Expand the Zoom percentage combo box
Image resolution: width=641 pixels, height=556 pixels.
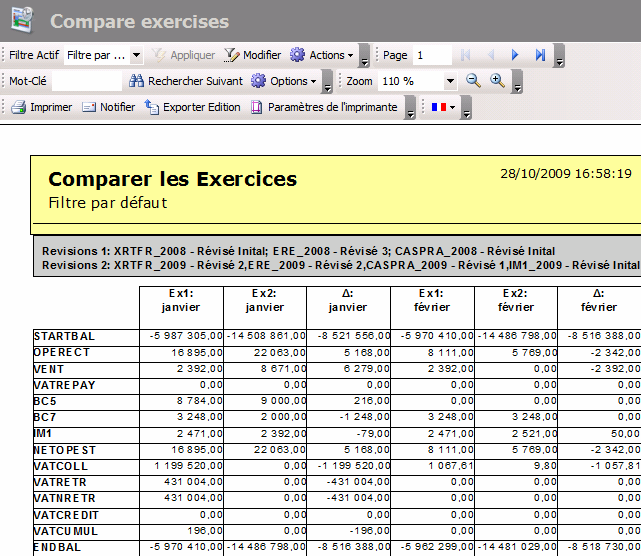[x=450, y=81]
